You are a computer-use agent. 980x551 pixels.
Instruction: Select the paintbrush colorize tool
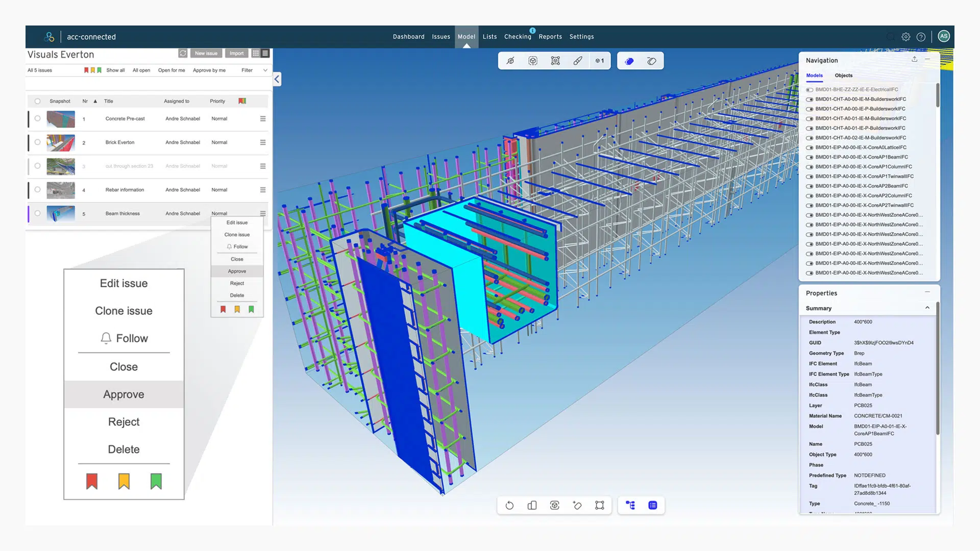point(578,61)
